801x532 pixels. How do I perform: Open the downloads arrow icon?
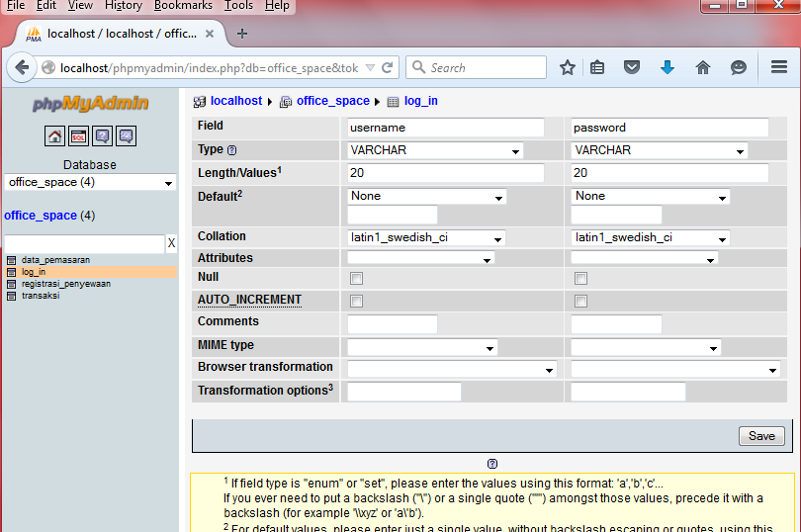pos(667,67)
